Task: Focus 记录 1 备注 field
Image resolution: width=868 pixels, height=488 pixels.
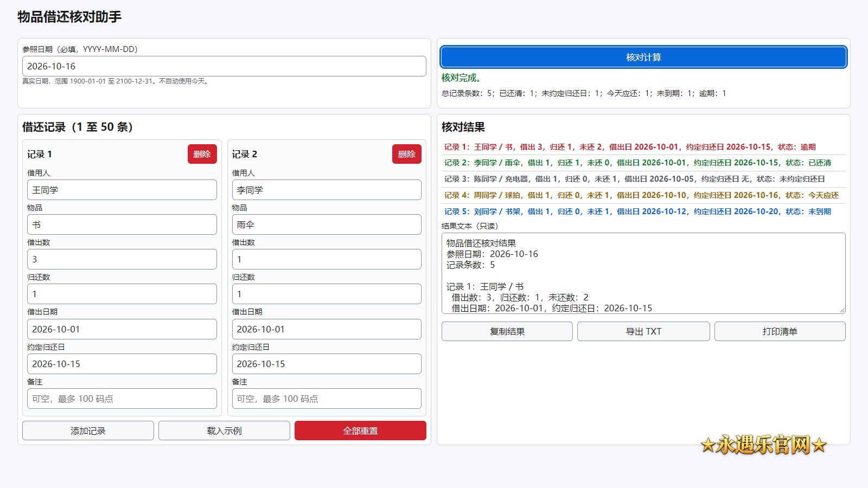Action: tap(122, 399)
